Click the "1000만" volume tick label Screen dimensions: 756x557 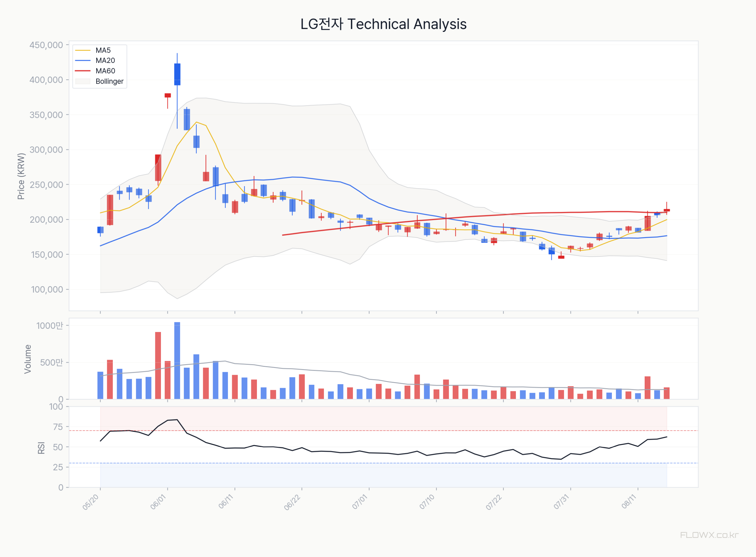click(50, 326)
